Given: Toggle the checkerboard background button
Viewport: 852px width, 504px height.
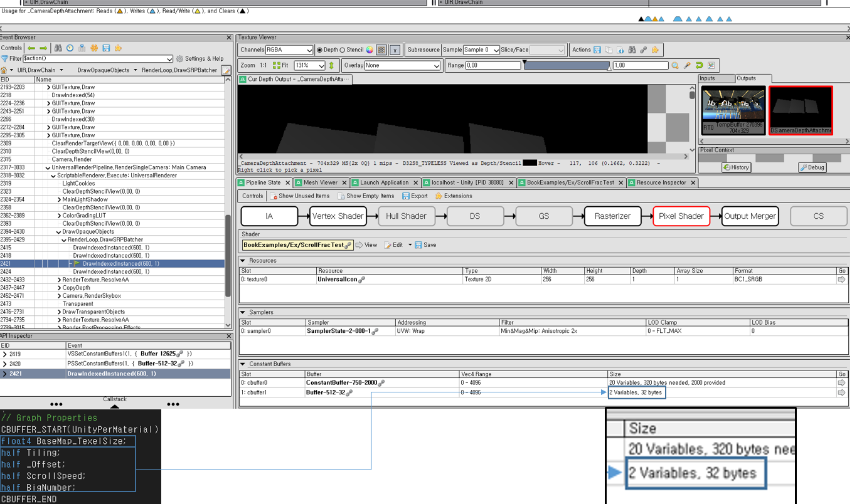Looking at the screenshot, I should [382, 50].
